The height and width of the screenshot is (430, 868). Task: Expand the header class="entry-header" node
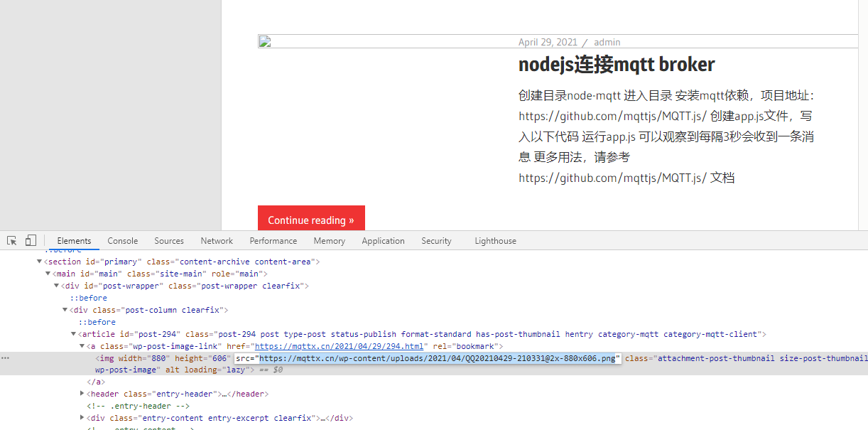(82, 394)
